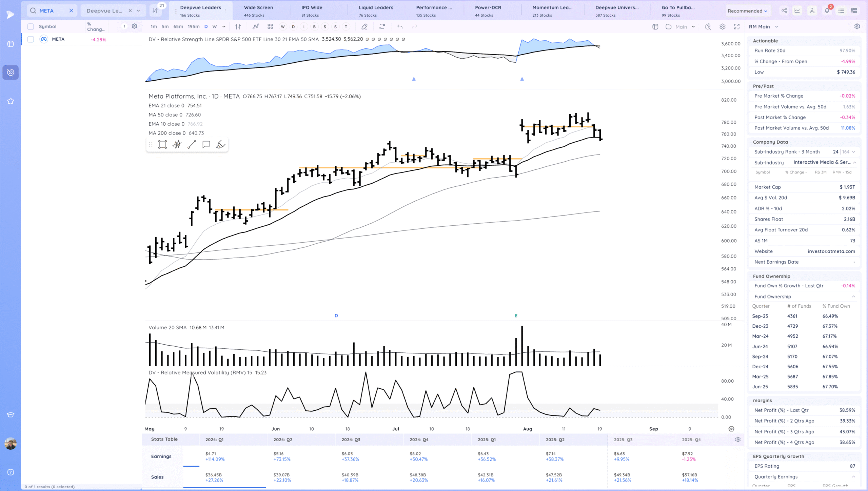
Task: Select the highlighter brush tool
Action: (220, 145)
